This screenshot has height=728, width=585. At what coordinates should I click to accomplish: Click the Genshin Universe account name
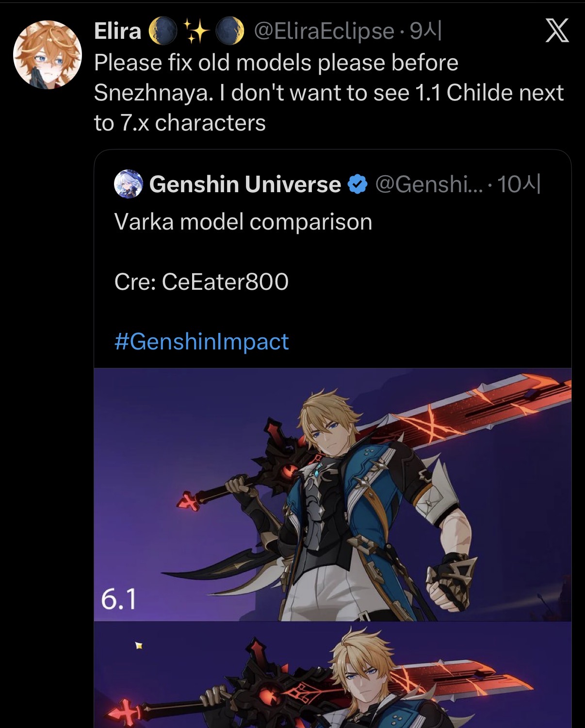click(x=245, y=184)
